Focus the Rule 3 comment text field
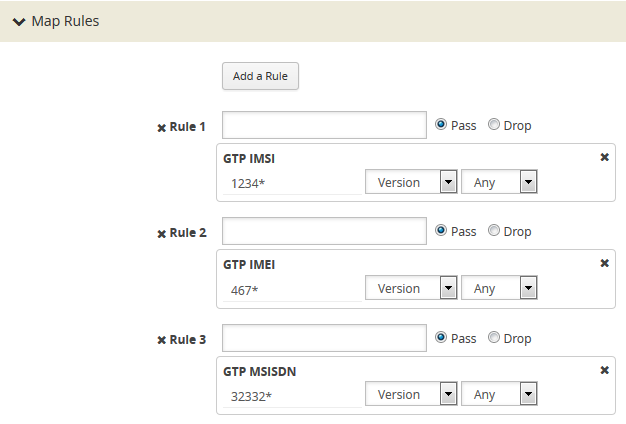The width and height of the screenshot is (626, 424). (325, 338)
